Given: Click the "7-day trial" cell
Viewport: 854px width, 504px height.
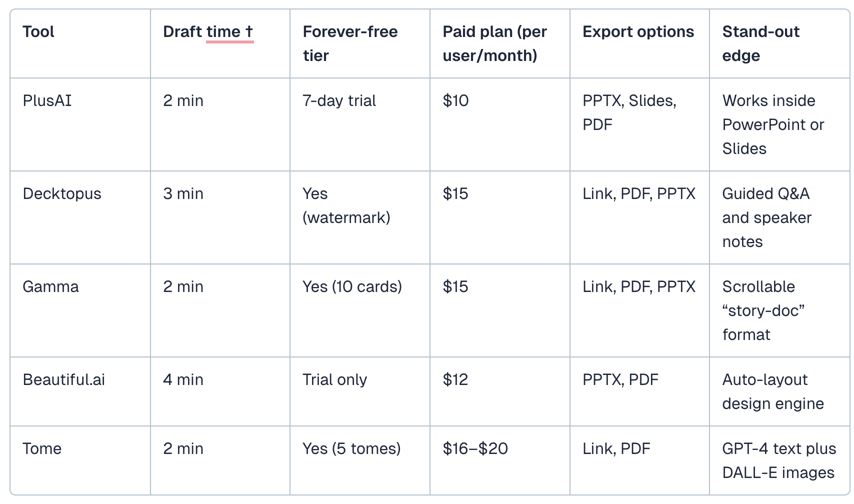Looking at the screenshot, I should click(x=339, y=101).
